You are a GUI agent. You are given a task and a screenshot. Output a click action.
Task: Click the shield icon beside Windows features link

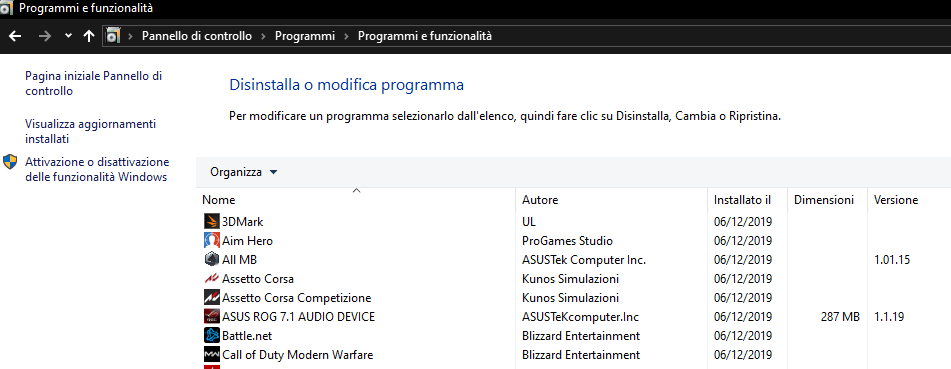[x=10, y=161]
